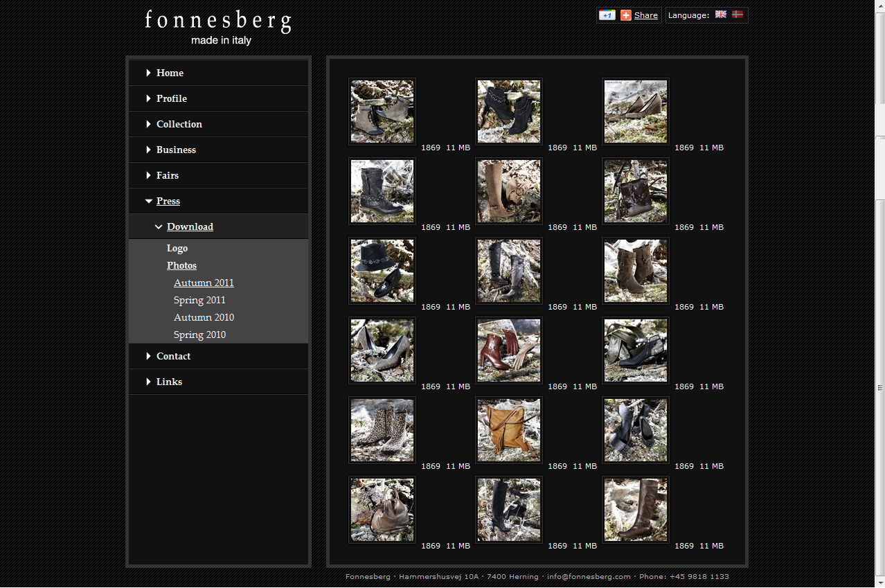Expand the Business menu arrow

coord(149,150)
